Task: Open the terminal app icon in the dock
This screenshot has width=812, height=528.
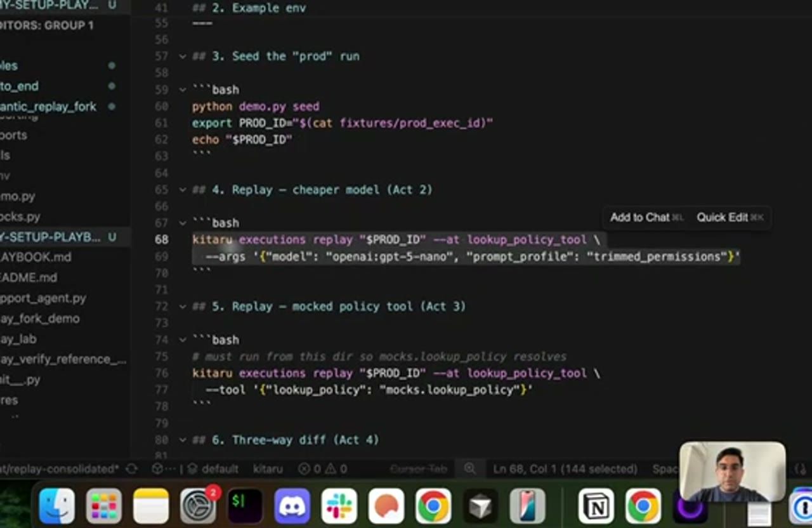Action: point(245,506)
